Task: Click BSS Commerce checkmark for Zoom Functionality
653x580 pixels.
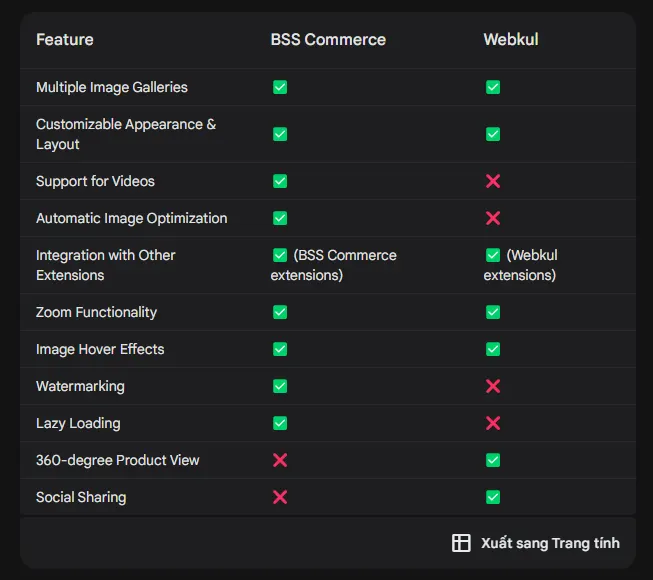Action: point(280,312)
